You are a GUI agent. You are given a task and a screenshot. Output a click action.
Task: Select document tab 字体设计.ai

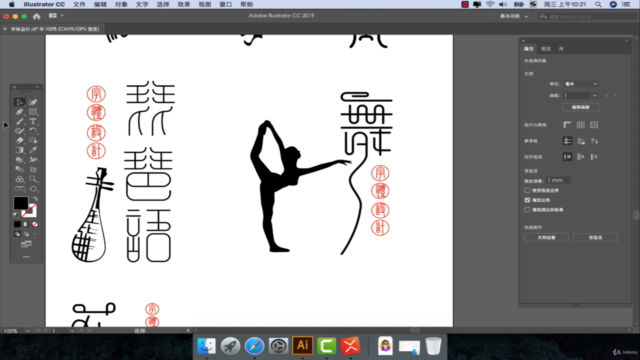tap(54, 29)
